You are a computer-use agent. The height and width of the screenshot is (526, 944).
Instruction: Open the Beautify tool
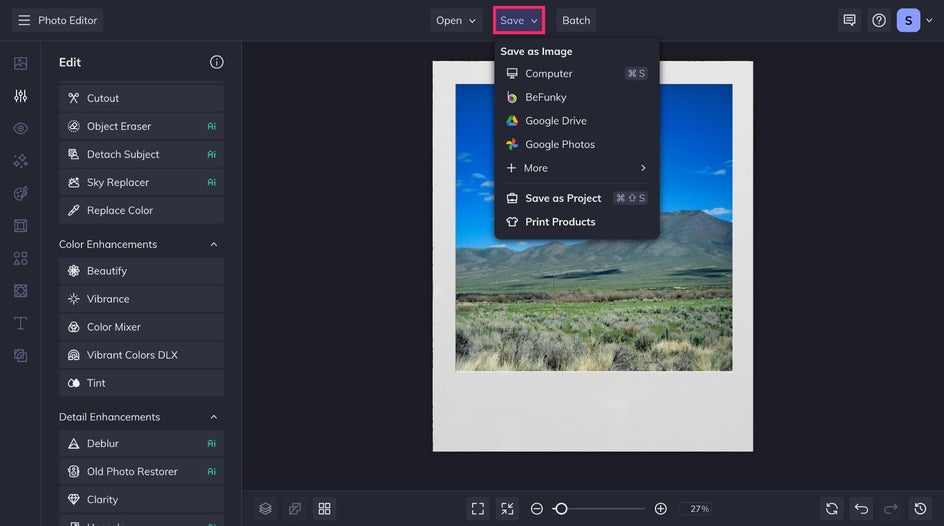click(x=141, y=271)
